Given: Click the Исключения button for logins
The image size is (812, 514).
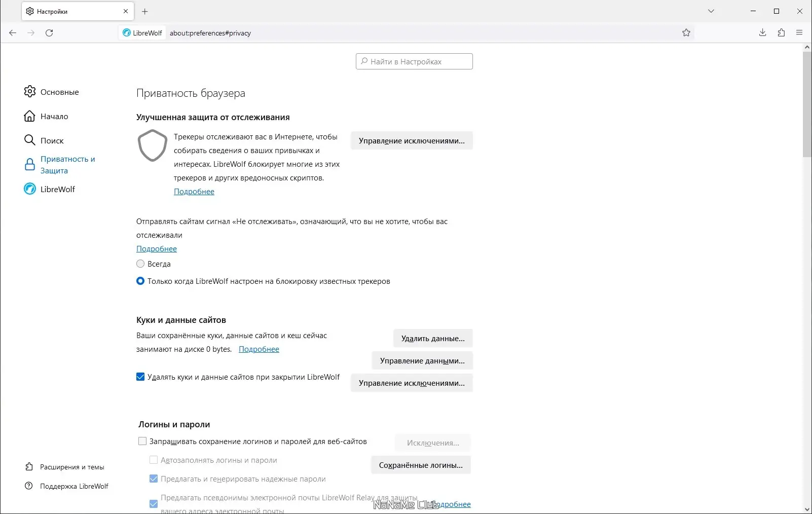Looking at the screenshot, I should pos(433,443).
